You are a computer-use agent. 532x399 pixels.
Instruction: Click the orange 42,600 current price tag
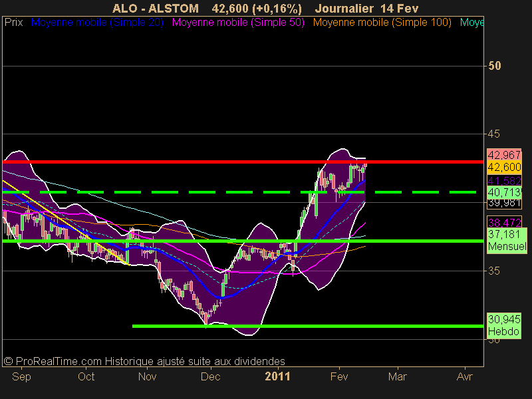point(504,168)
